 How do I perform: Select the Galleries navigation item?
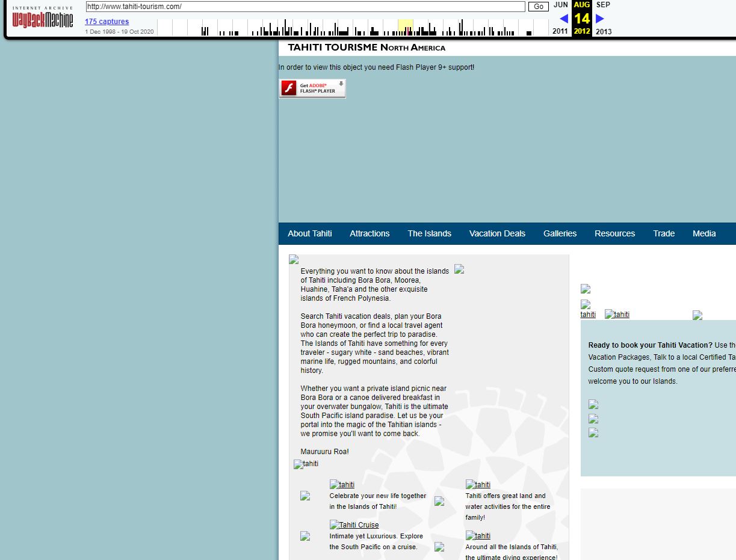pos(560,233)
